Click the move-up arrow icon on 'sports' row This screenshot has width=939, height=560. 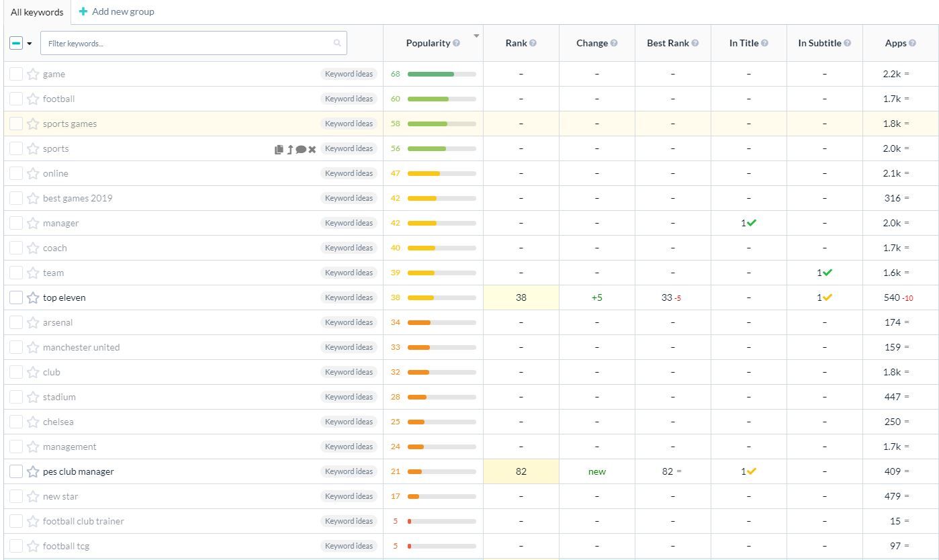point(290,149)
